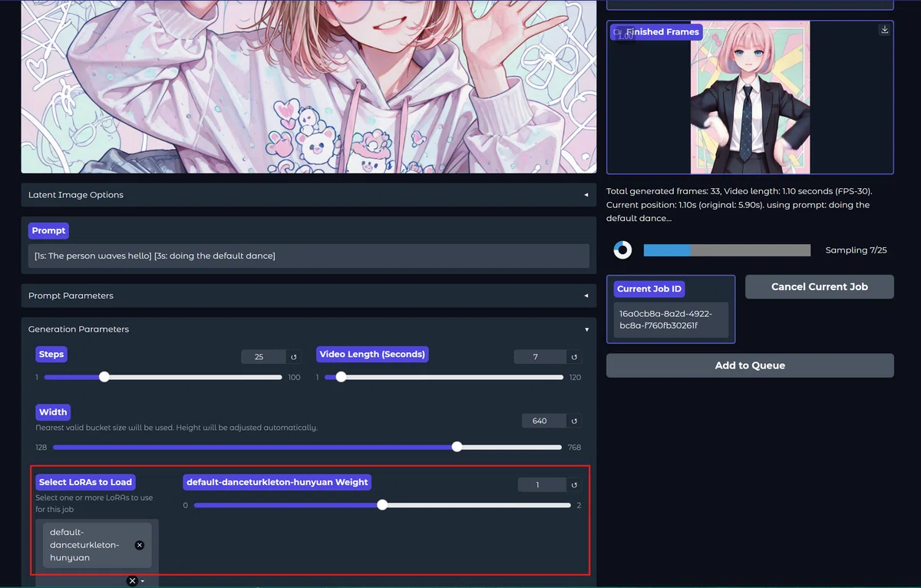Click the Width slider handle

(x=457, y=447)
